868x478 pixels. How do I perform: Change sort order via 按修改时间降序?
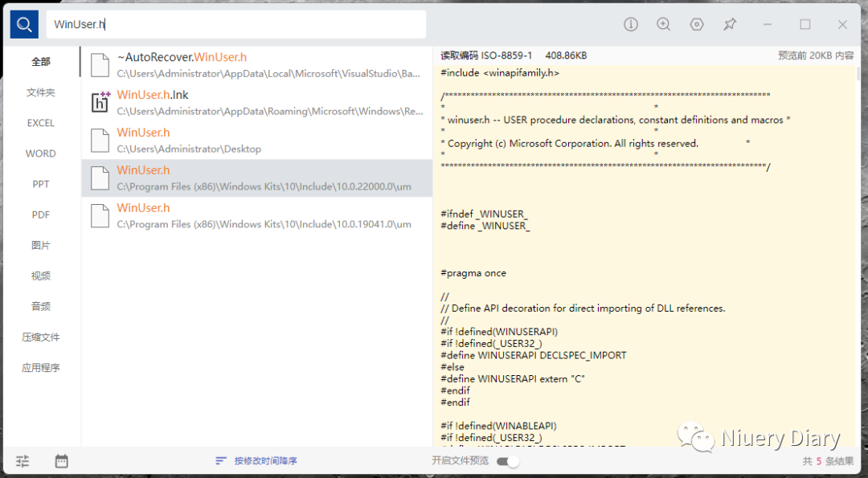[265, 460]
